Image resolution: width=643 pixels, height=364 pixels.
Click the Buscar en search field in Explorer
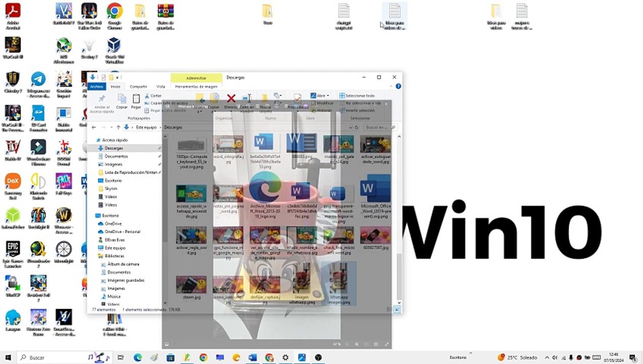tap(381, 127)
